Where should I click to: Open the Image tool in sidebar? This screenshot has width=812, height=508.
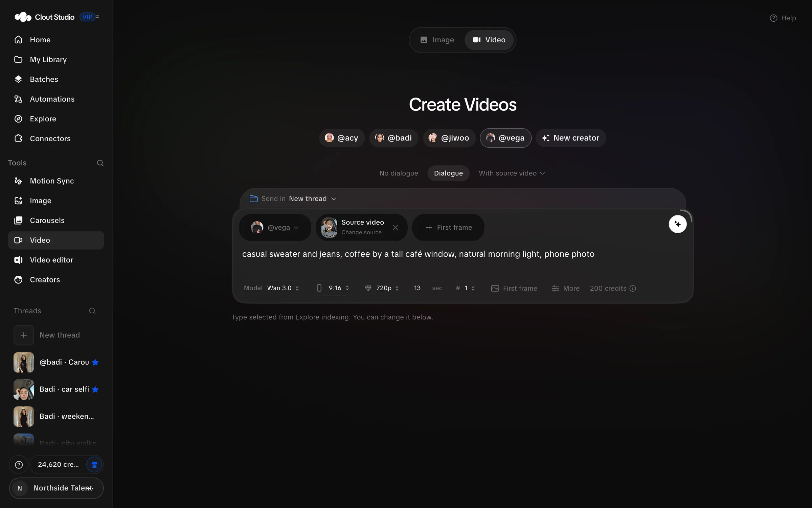[56, 201]
